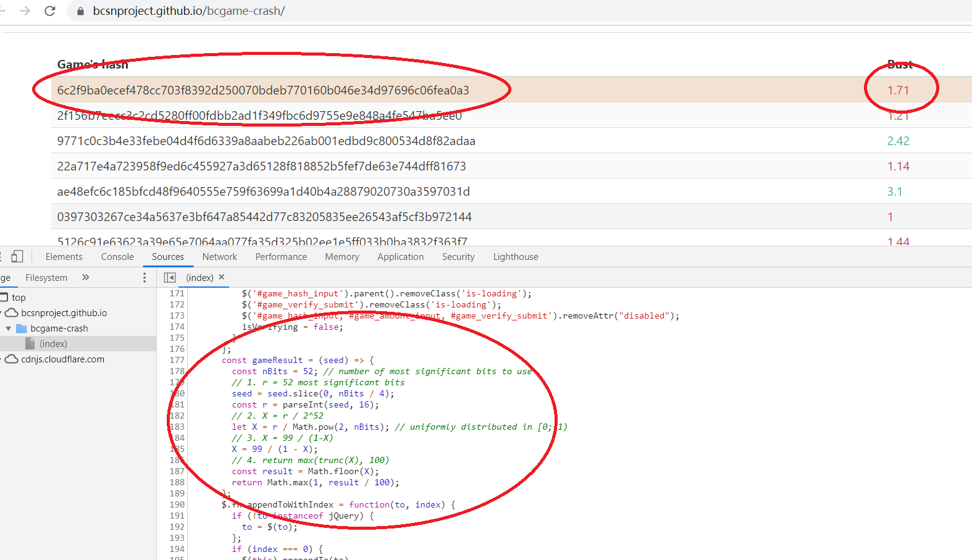
Task: Switch to the Console tab
Action: (117, 257)
